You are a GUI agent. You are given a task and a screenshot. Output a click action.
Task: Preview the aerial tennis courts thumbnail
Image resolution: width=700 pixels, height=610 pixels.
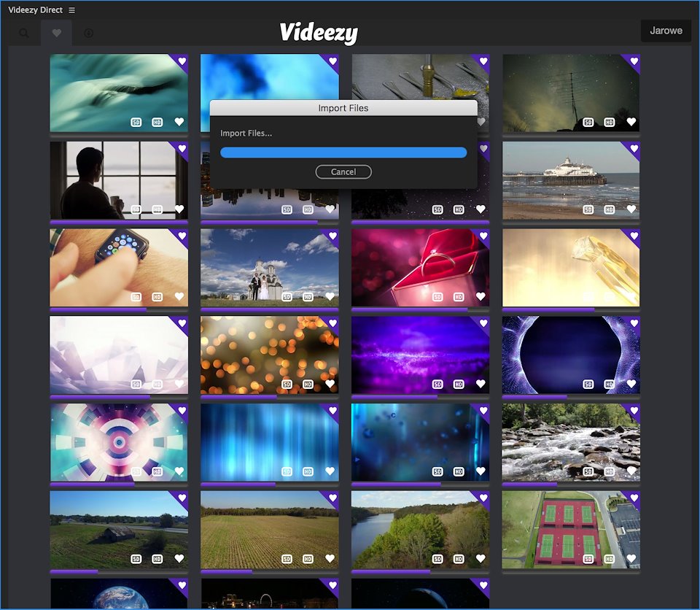571,530
